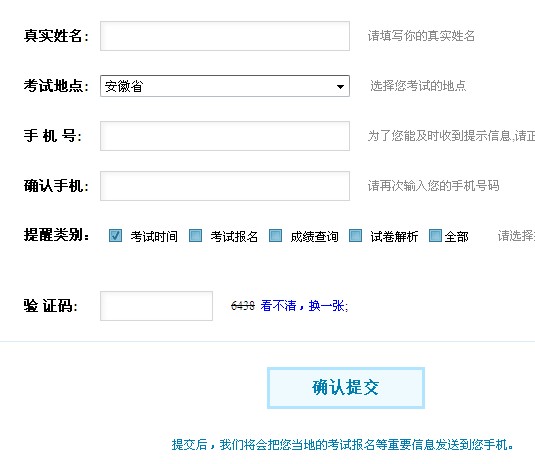Viewport: 535px width, 464px height.
Task: Click the 成绩查询 label text
Action: (x=314, y=236)
